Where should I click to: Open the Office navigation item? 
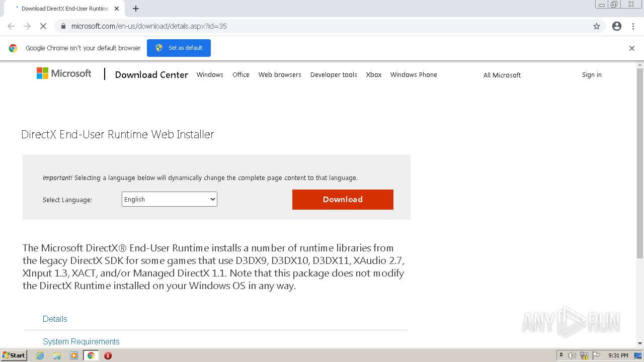[241, 74]
